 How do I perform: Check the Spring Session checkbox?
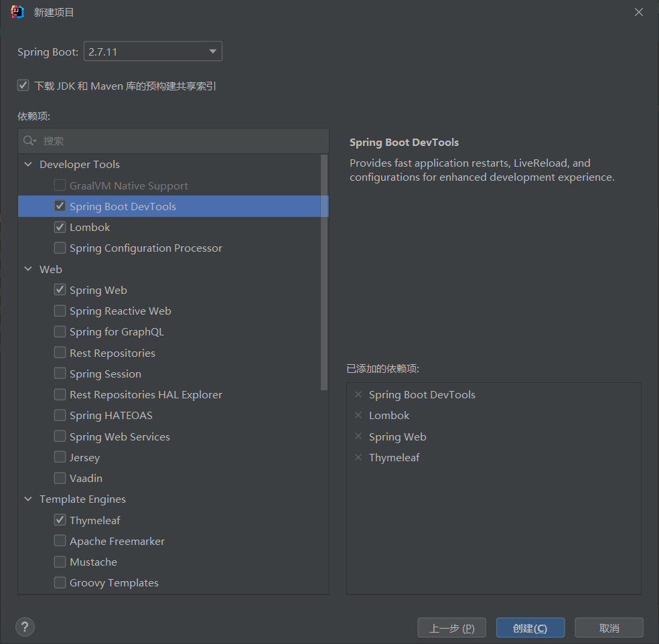click(60, 374)
